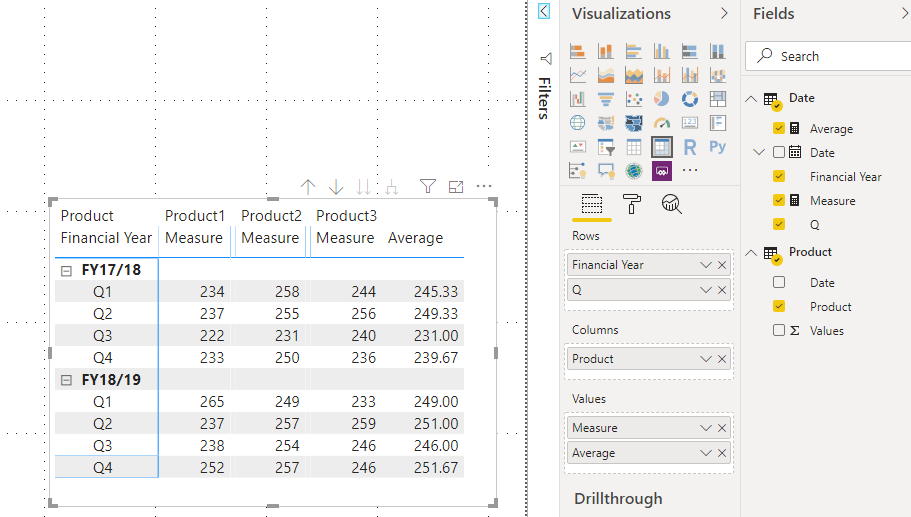Remove Q from Rows well
This screenshot has width=911, height=517.
coord(722,290)
